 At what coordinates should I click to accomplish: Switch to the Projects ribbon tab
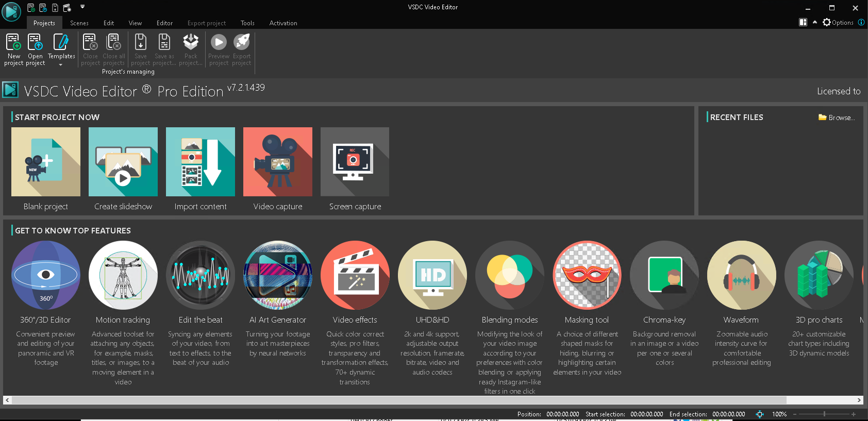tap(44, 23)
